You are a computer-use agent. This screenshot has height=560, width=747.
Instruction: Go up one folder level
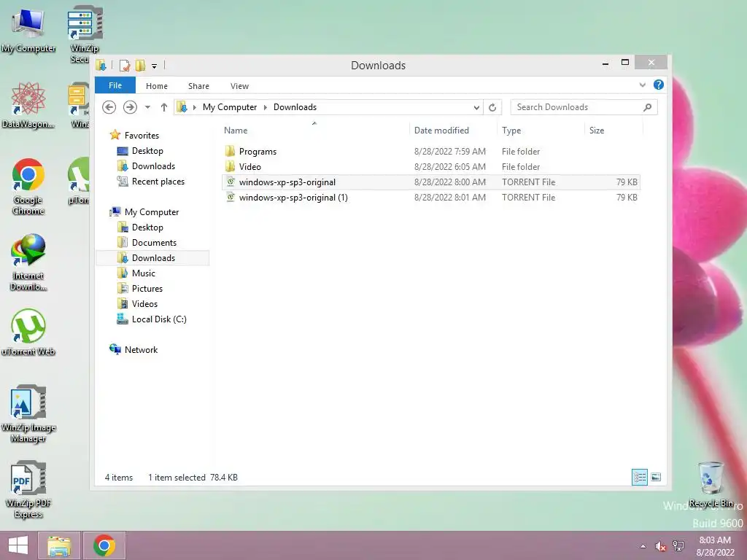pos(164,107)
